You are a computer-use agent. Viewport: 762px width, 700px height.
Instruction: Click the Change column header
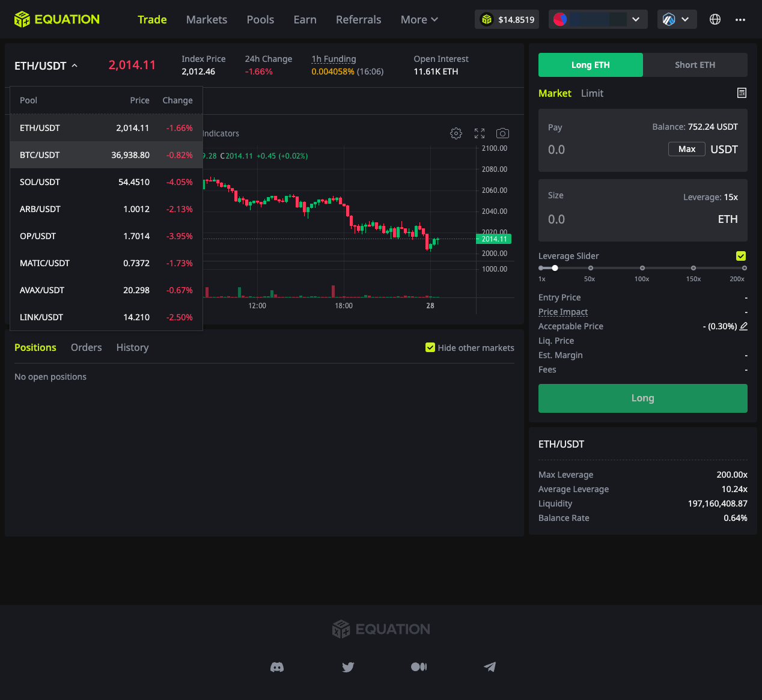click(x=177, y=100)
